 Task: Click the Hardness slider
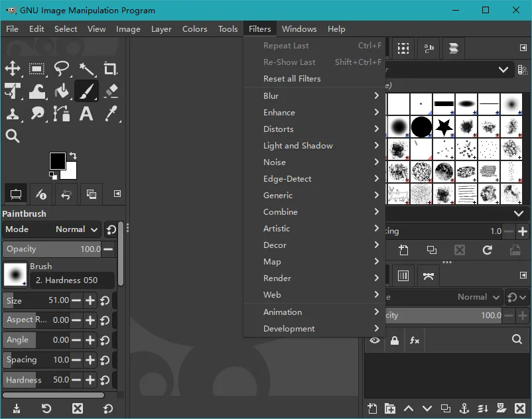(36, 380)
